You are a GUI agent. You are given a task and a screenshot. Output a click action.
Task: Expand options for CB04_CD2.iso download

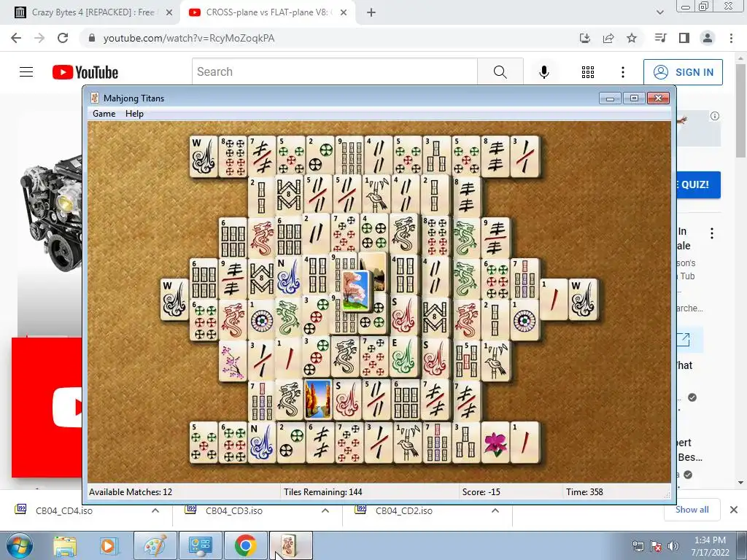coord(495,511)
